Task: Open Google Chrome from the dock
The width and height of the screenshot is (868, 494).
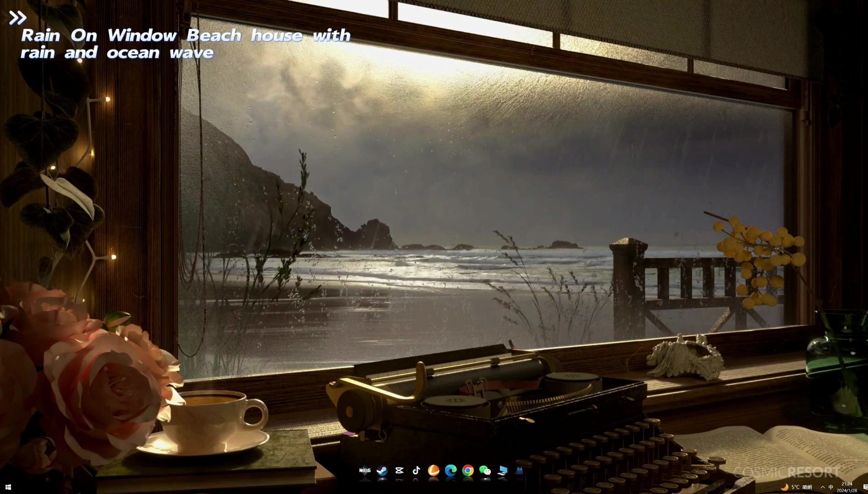Action: pyautogui.click(x=468, y=470)
